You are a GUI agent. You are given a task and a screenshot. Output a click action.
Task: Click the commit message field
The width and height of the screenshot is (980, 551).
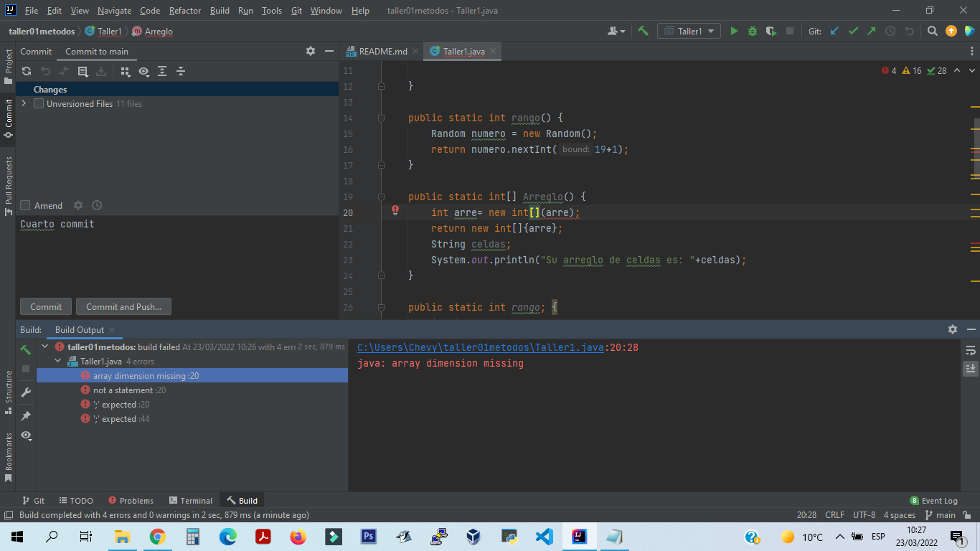(x=177, y=254)
